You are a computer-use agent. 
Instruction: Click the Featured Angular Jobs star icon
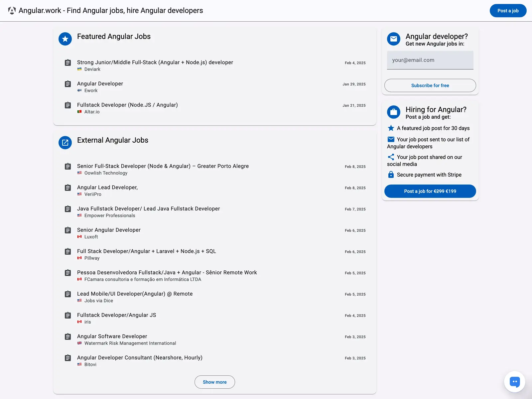point(65,39)
